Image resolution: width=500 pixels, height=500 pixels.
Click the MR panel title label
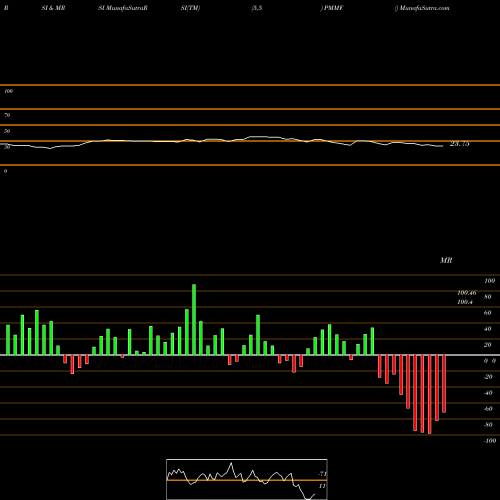(x=446, y=260)
